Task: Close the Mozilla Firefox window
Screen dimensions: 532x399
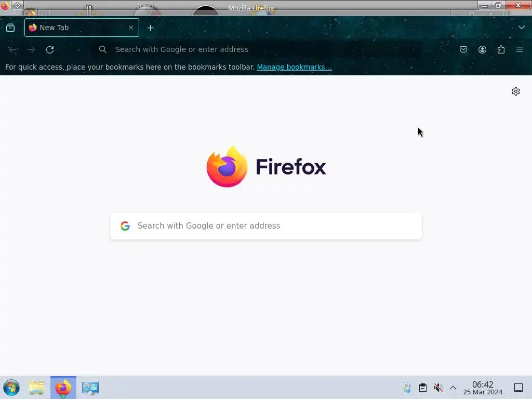Action: (518, 5)
